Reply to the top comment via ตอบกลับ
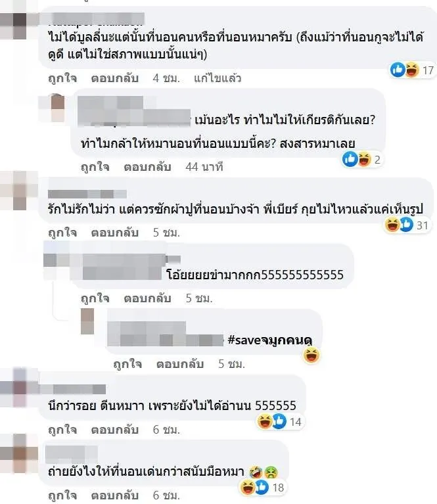Image resolution: width=437 pixels, height=504 pixels. click(x=115, y=78)
